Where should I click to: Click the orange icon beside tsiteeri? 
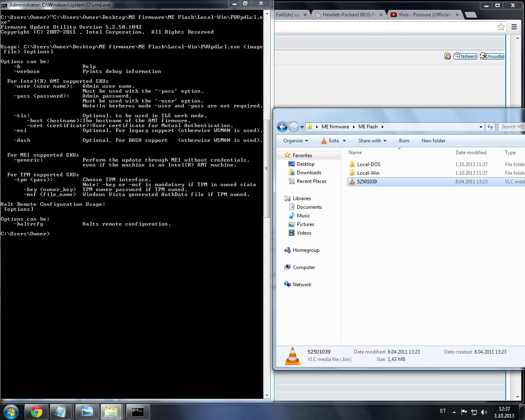[x=447, y=56]
